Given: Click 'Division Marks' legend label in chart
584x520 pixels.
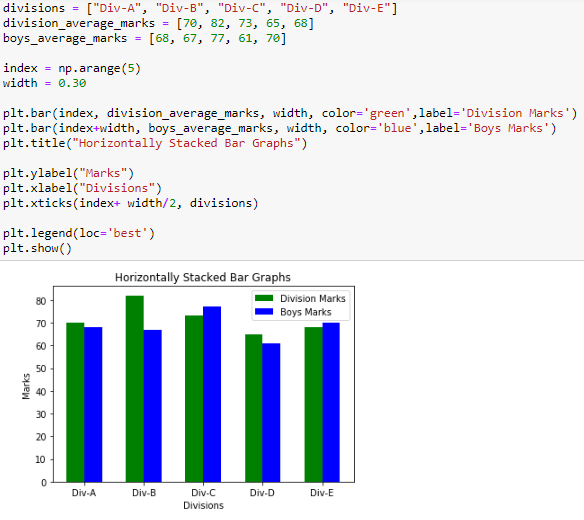Looking at the screenshot, I should click(x=313, y=298).
